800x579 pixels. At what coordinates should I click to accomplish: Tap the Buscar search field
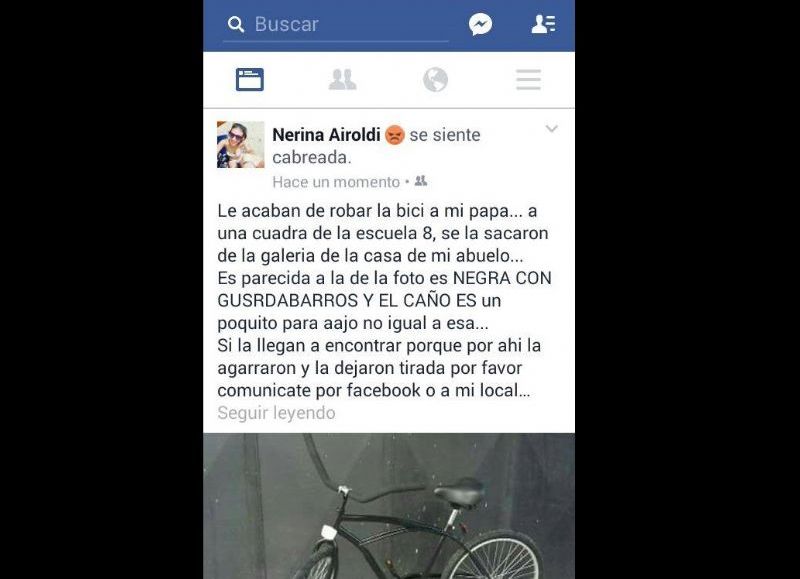[x=336, y=24]
